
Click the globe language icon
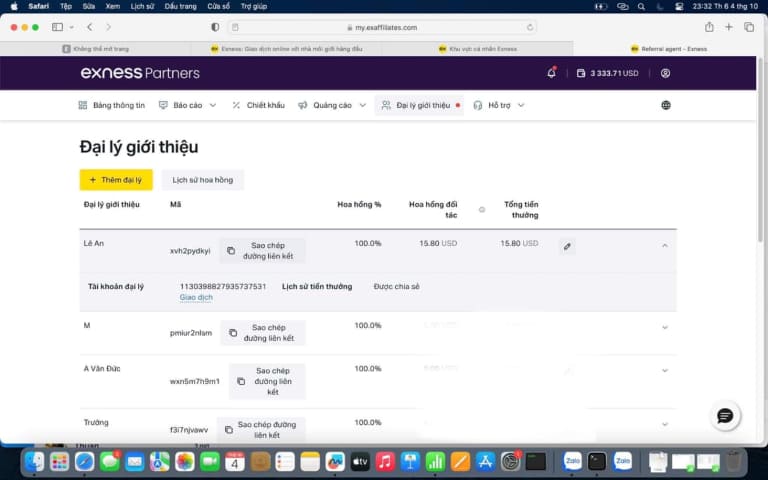[666, 105]
